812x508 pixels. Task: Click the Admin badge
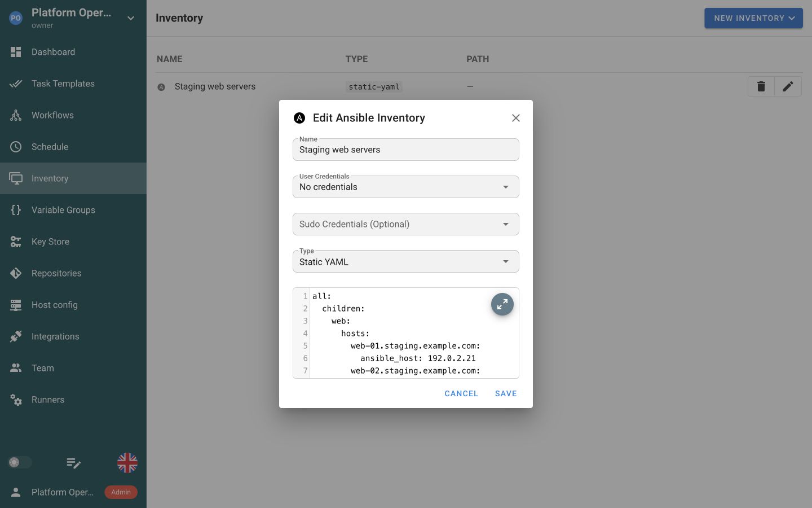point(121,492)
